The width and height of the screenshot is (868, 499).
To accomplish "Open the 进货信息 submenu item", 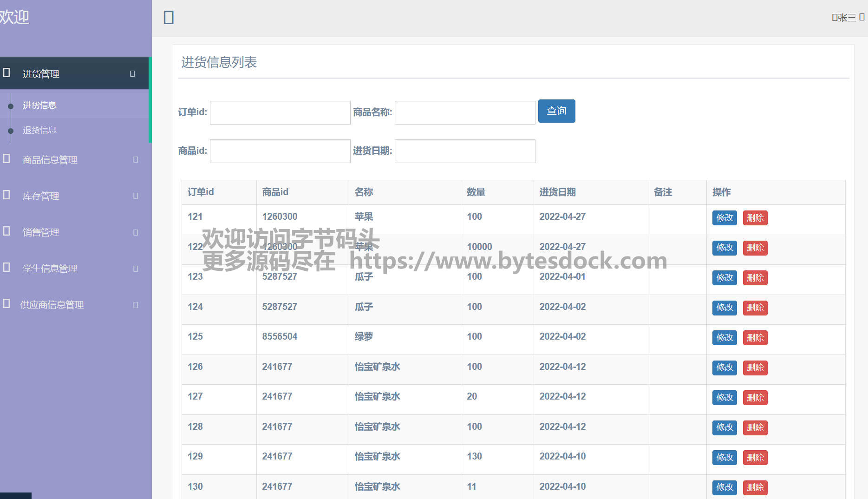I will coord(39,105).
